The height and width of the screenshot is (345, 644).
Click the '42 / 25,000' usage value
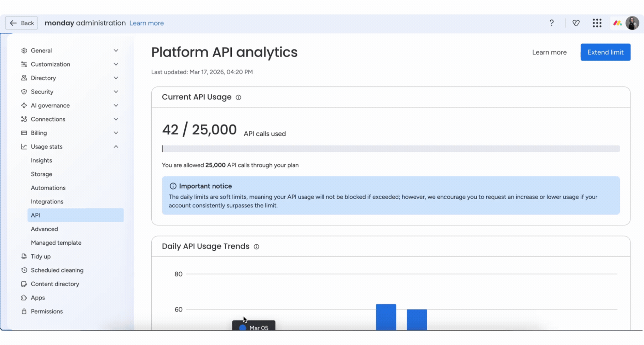(199, 130)
